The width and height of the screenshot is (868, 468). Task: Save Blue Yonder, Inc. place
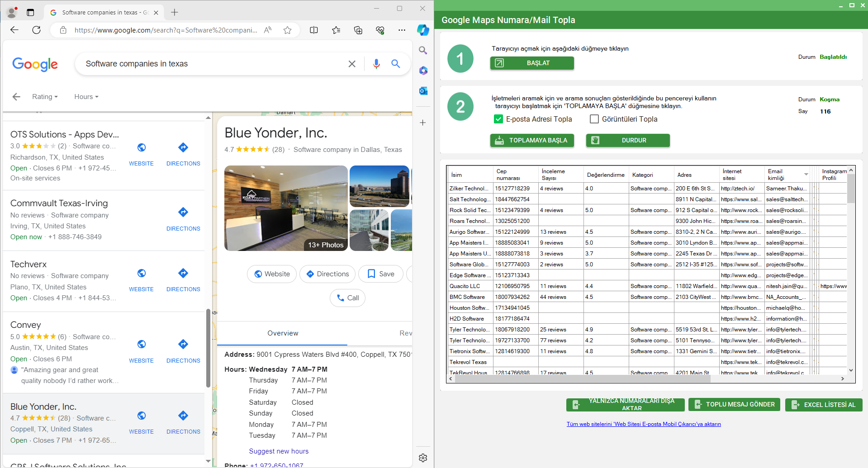point(381,274)
